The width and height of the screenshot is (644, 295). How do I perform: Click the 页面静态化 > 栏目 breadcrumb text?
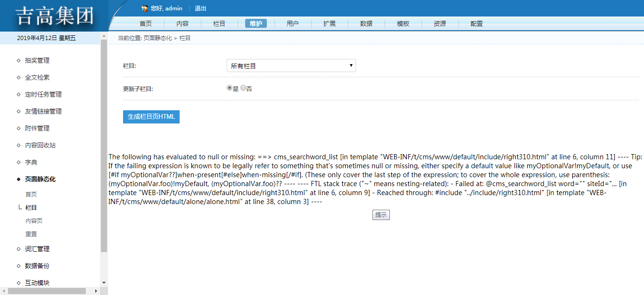[167, 38]
